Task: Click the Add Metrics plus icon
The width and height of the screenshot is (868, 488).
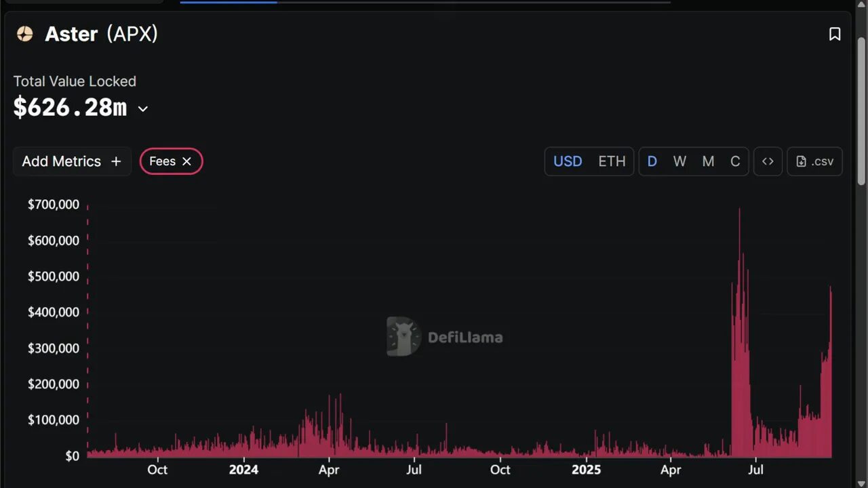Action: (x=116, y=161)
